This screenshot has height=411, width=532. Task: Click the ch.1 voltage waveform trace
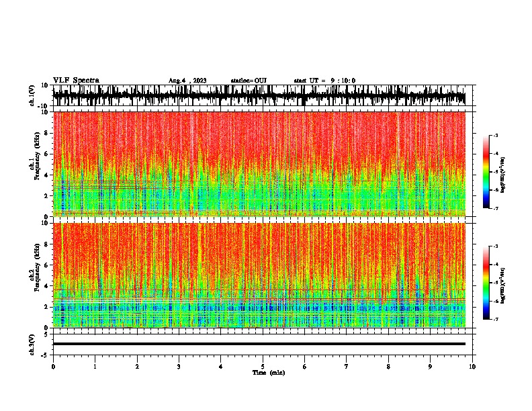[259, 95]
